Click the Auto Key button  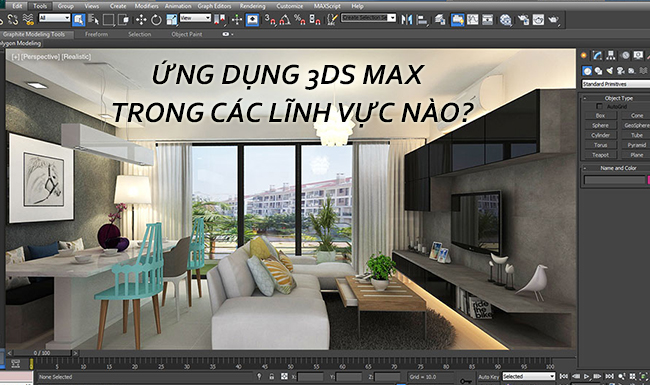[x=489, y=377]
